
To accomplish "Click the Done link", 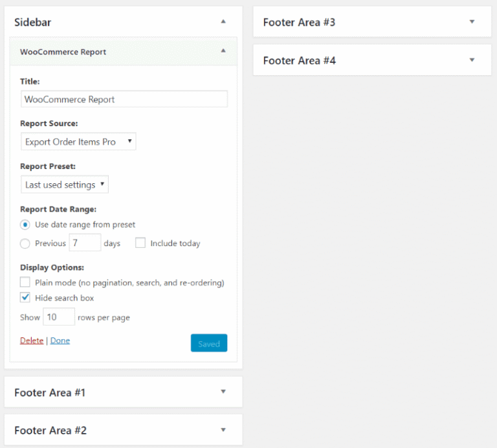I will [x=60, y=341].
